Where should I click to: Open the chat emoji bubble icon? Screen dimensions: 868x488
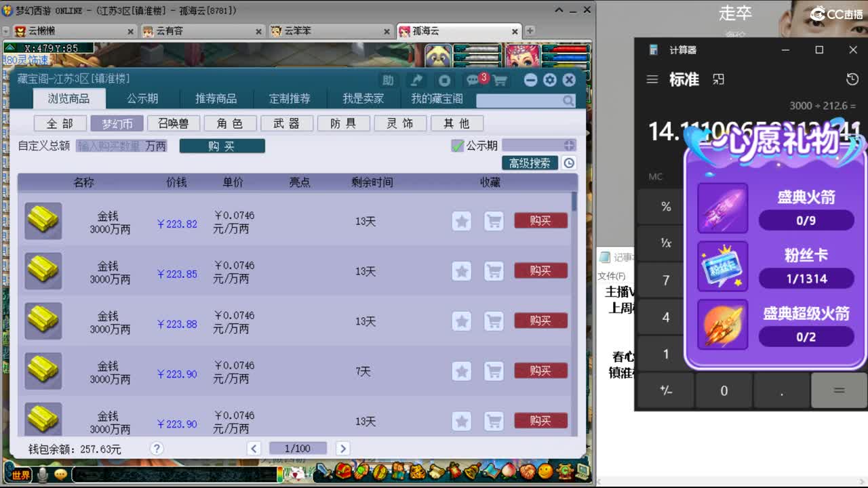pyautogui.click(x=61, y=475)
